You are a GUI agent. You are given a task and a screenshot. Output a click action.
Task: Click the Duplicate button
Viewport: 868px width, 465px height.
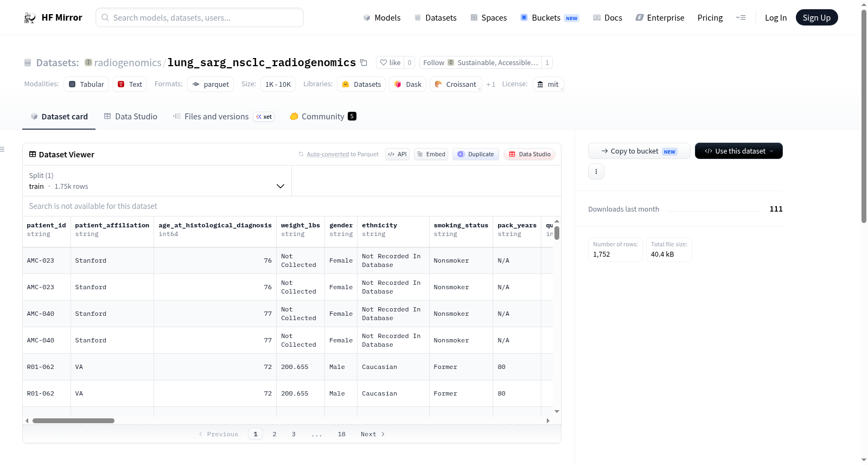pos(476,154)
